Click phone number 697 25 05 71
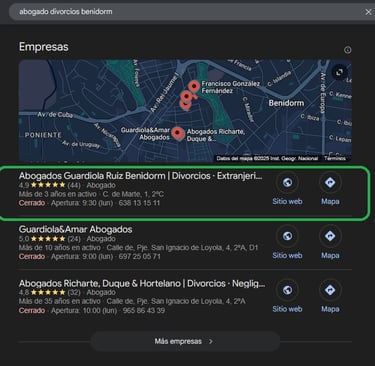 click(x=140, y=257)
